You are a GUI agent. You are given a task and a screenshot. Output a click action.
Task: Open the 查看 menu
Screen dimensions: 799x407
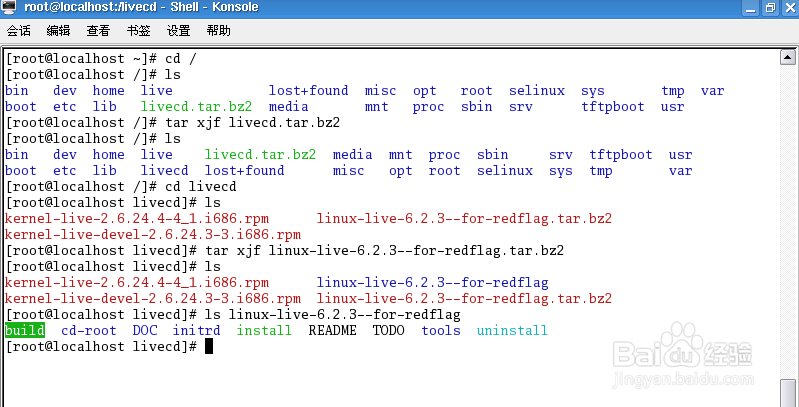98,31
